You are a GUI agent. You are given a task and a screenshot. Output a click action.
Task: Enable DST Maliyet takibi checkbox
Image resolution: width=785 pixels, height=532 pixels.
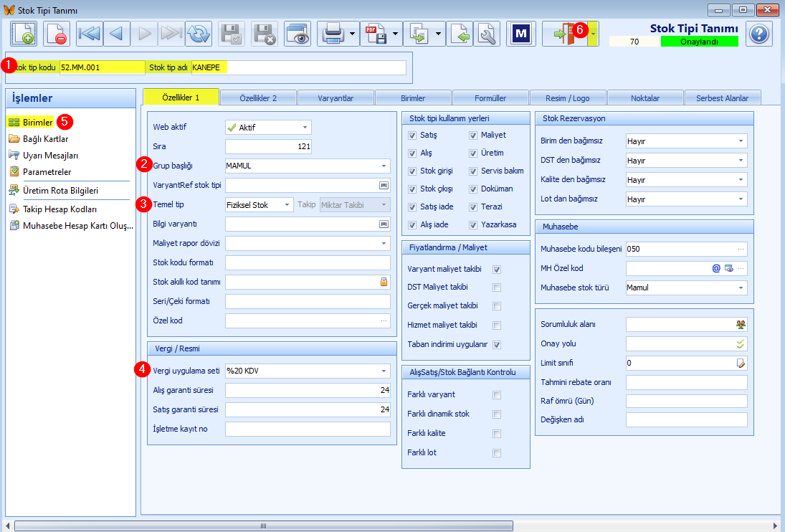tap(497, 288)
